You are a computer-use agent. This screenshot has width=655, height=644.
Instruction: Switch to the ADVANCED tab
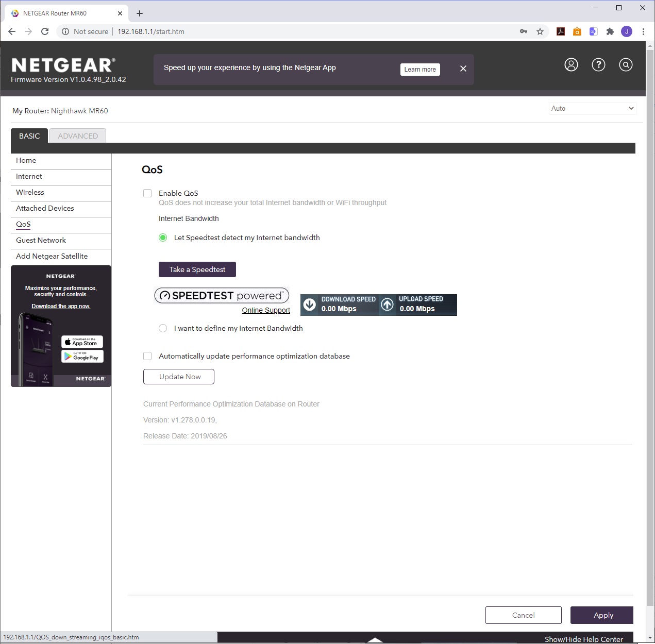(78, 136)
